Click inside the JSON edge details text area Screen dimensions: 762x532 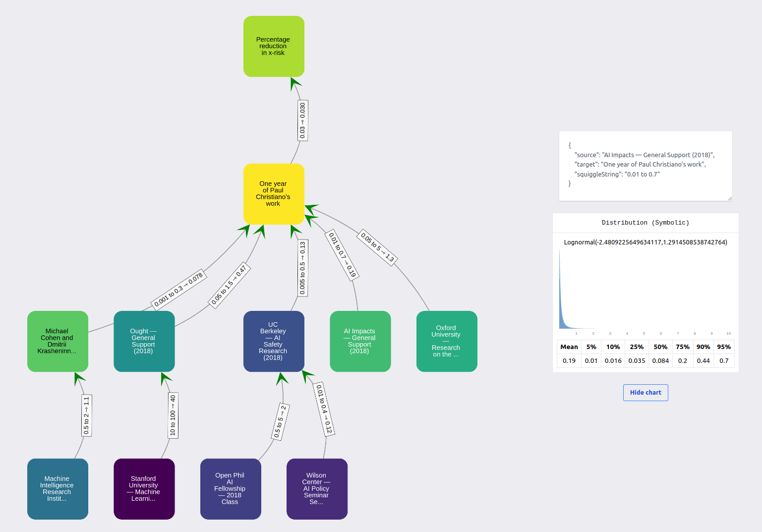(645, 166)
